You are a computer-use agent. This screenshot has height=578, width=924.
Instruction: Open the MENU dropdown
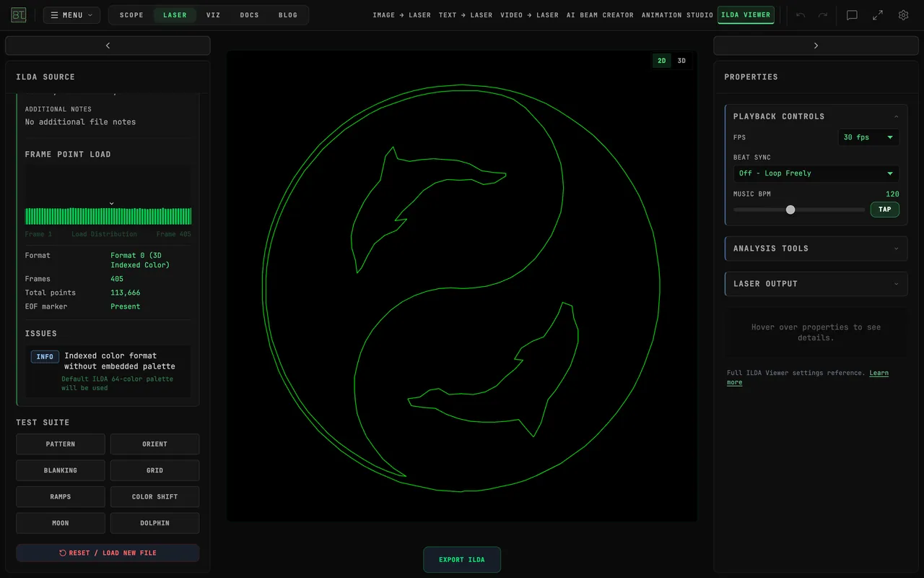pyautogui.click(x=71, y=15)
